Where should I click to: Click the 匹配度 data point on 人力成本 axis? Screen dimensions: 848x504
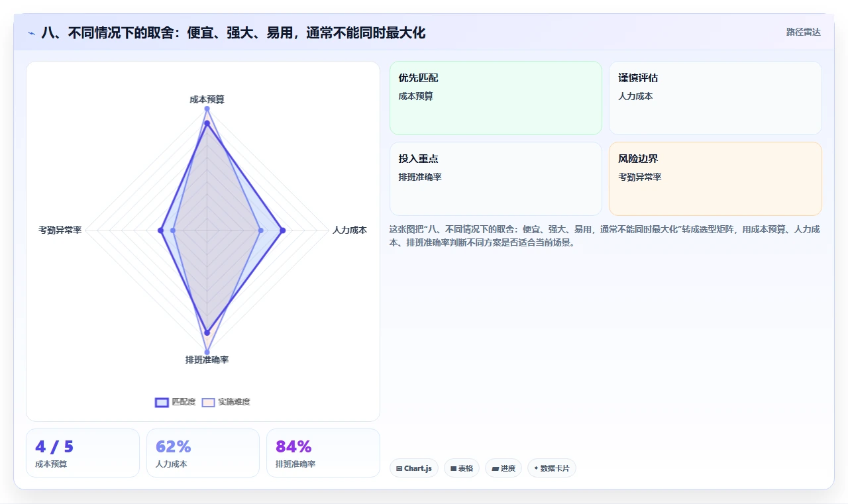[x=282, y=230]
